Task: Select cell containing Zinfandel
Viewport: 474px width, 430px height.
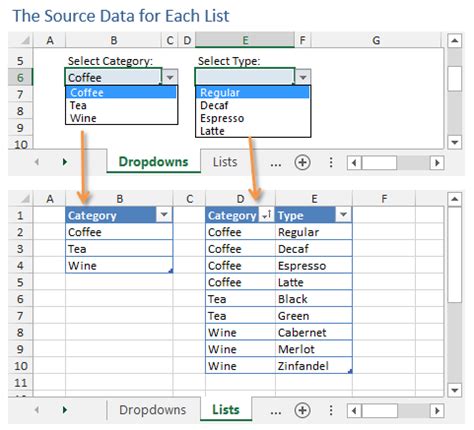Action: pos(314,366)
